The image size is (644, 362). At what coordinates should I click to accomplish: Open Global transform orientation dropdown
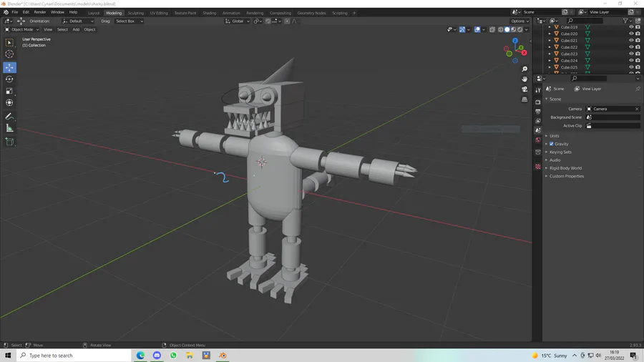point(238,21)
